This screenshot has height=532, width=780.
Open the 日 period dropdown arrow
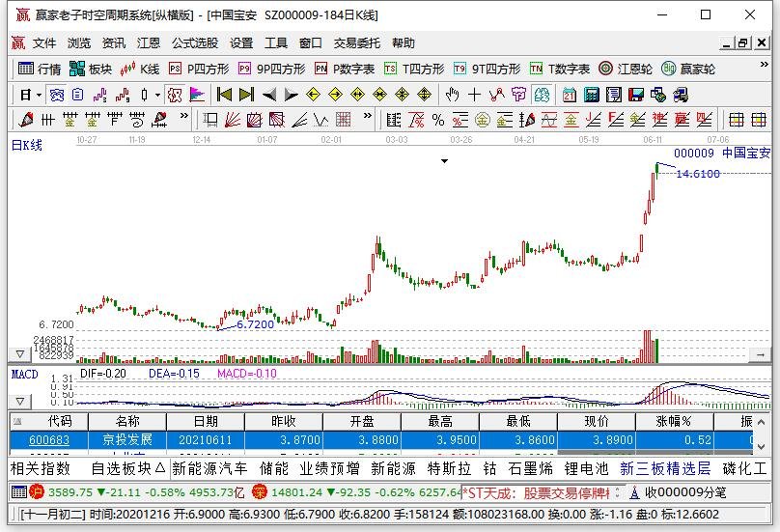point(39,95)
